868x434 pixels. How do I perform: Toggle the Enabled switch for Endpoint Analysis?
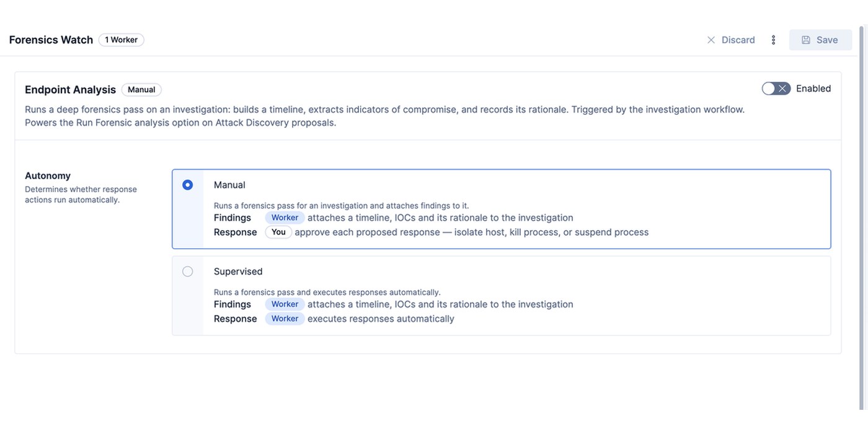pyautogui.click(x=776, y=89)
